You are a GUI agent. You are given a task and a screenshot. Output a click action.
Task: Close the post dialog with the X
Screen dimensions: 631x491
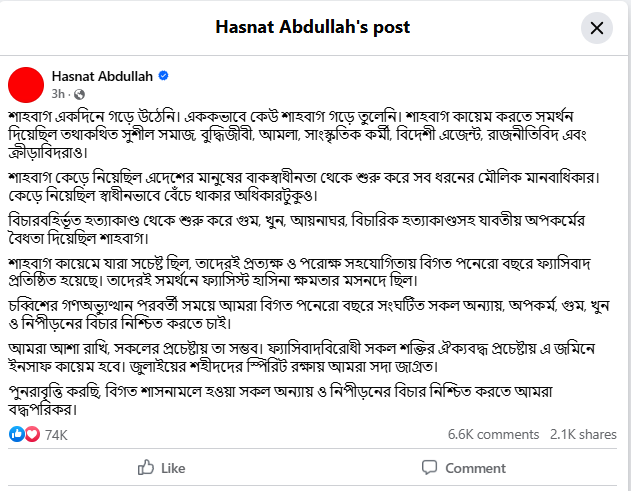[596, 28]
